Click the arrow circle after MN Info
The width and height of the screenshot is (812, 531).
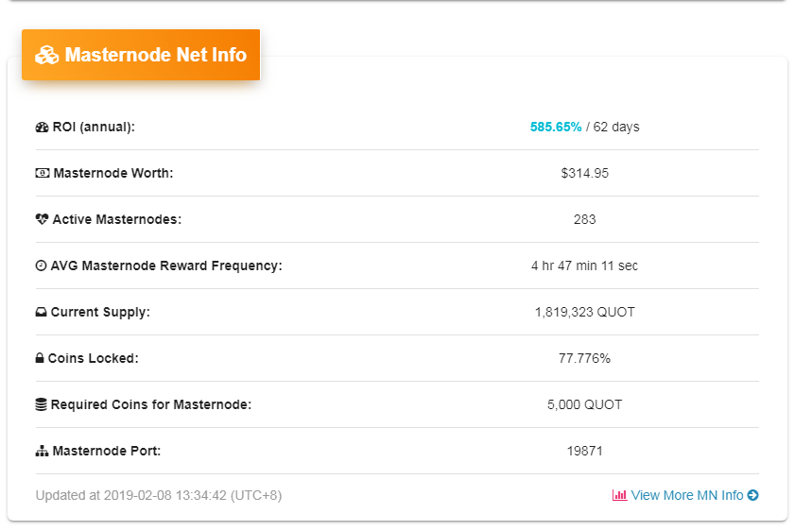[x=752, y=495]
